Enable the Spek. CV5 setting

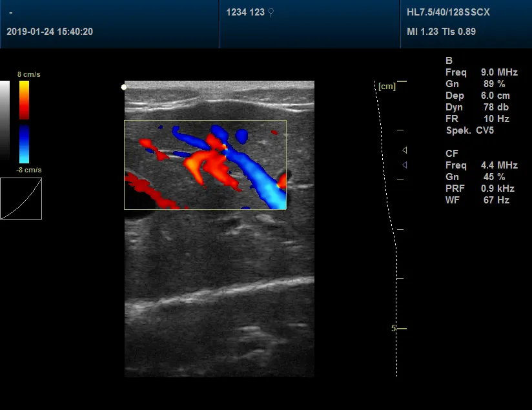469,131
